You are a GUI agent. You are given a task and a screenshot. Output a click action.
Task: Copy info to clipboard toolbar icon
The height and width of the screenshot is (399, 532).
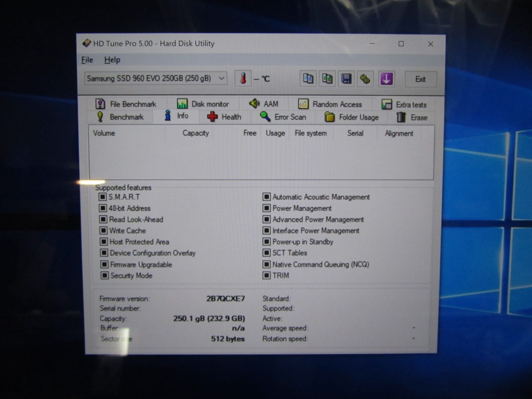(x=308, y=79)
